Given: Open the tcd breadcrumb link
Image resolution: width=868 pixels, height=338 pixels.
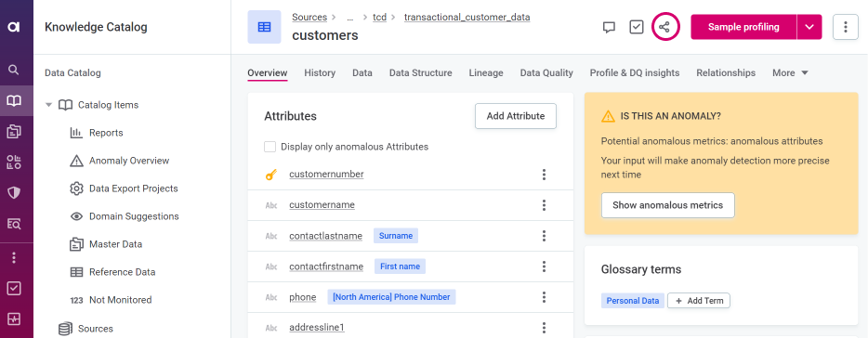Looking at the screenshot, I should [x=379, y=17].
